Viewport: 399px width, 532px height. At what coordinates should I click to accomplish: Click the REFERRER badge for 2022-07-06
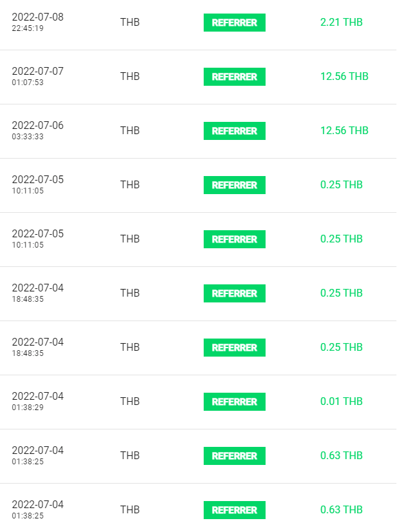pyautogui.click(x=235, y=131)
